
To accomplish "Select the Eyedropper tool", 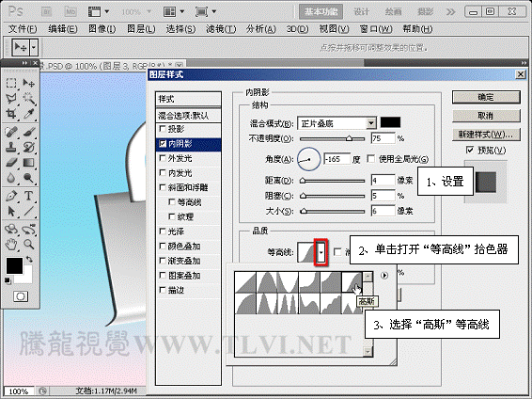I will 29,113.
